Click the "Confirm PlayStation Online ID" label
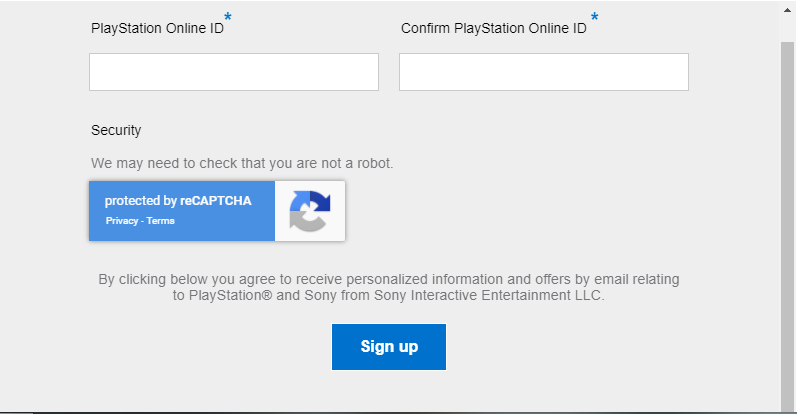This screenshot has width=797, height=414. click(x=493, y=28)
